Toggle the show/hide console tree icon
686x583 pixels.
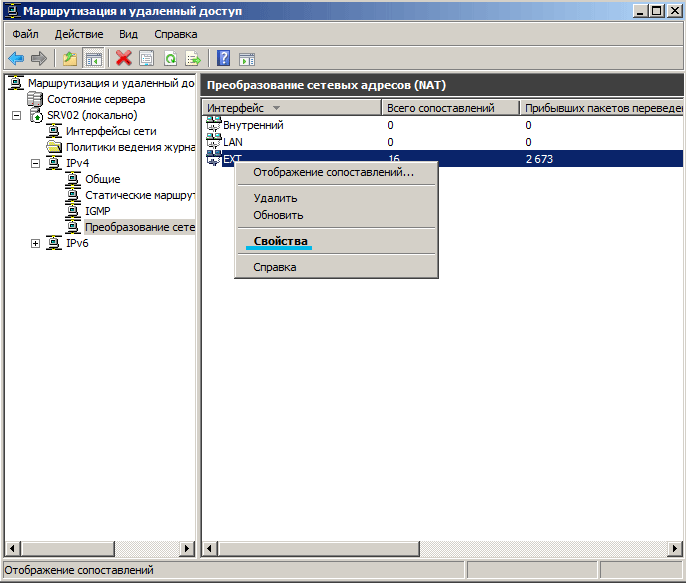93,59
